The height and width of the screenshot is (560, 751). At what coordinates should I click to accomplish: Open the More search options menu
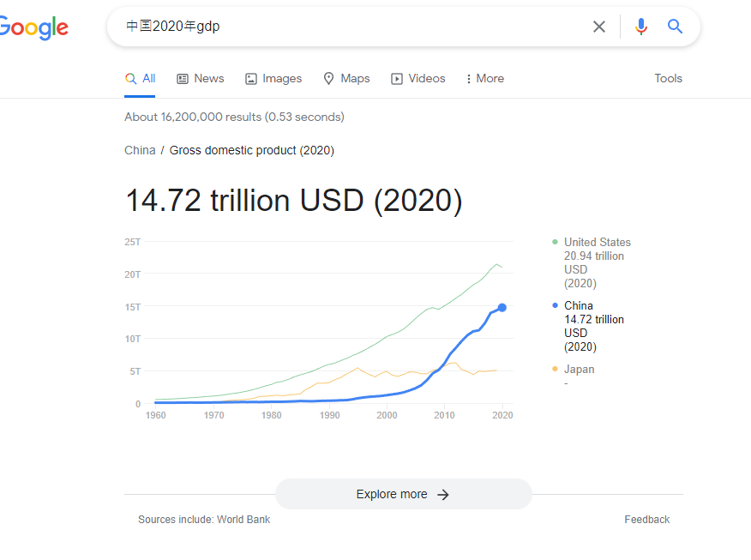pos(485,79)
